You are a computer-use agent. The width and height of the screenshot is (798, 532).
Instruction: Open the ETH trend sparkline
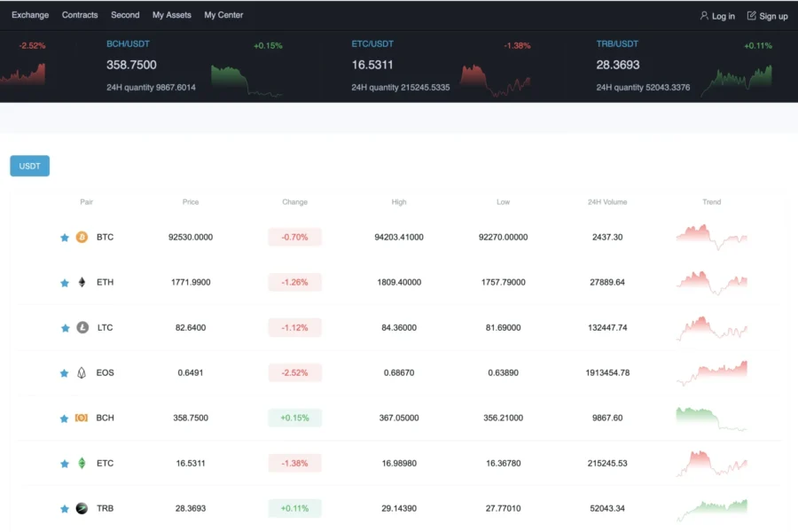click(x=711, y=283)
